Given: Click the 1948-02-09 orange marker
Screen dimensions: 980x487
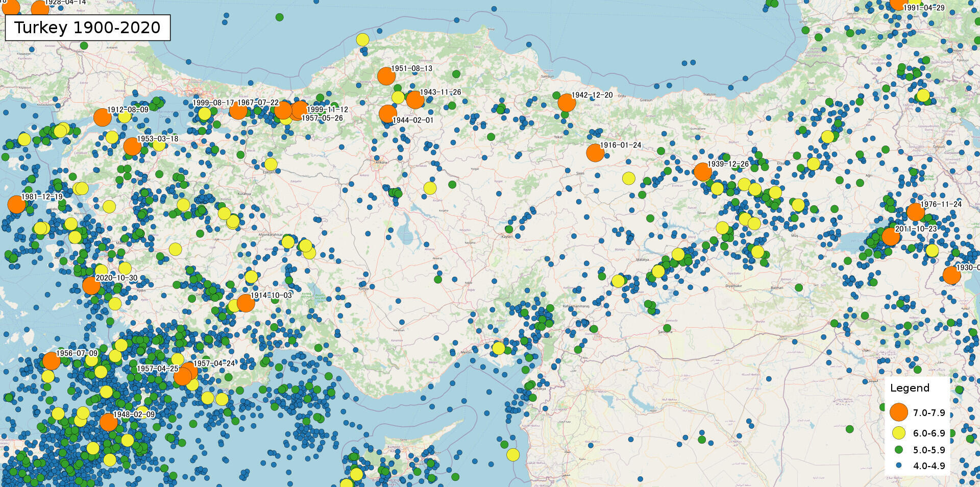Looking at the screenshot, I should pos(109,423).
